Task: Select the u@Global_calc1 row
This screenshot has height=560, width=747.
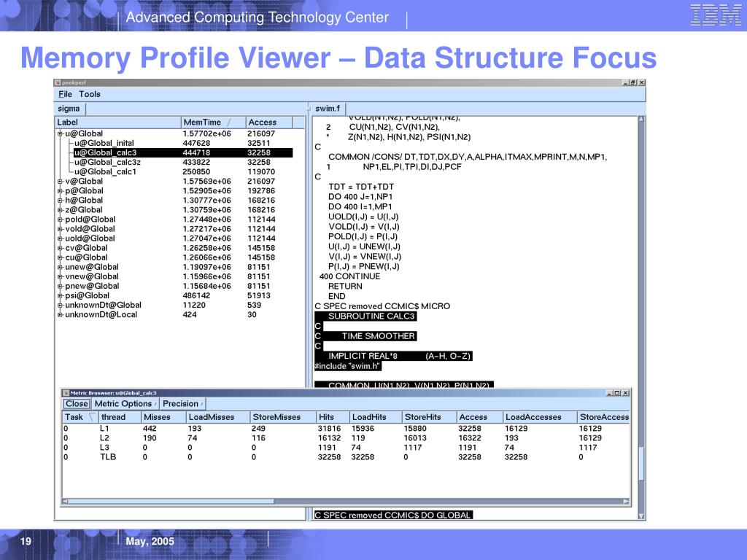Action: click(x=182, y=172)
